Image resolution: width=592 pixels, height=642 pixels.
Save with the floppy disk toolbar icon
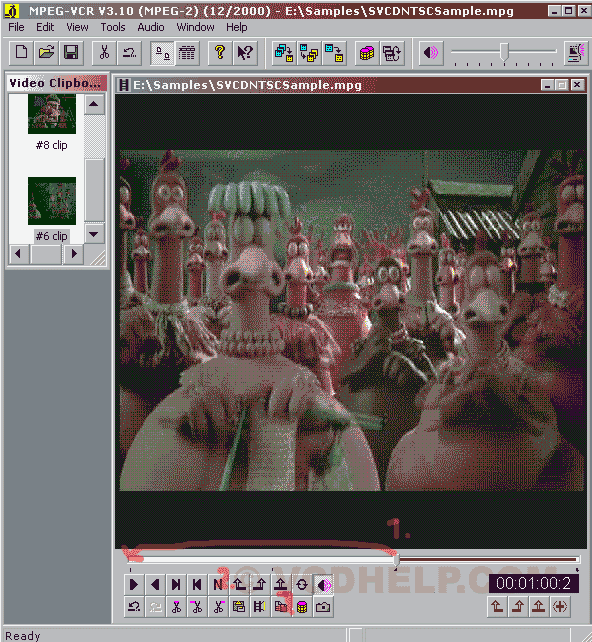(71, 53)
